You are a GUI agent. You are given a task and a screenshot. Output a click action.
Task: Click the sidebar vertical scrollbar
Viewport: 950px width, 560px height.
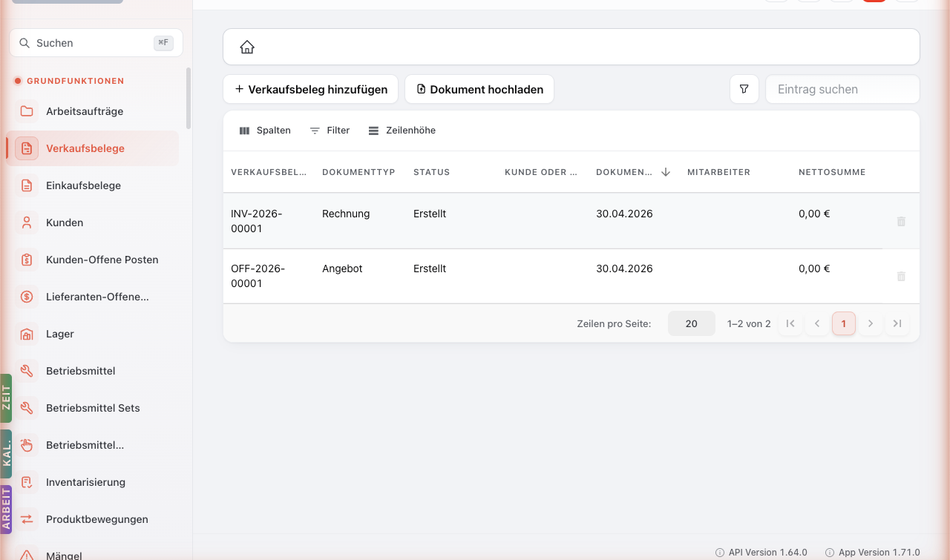189,99
